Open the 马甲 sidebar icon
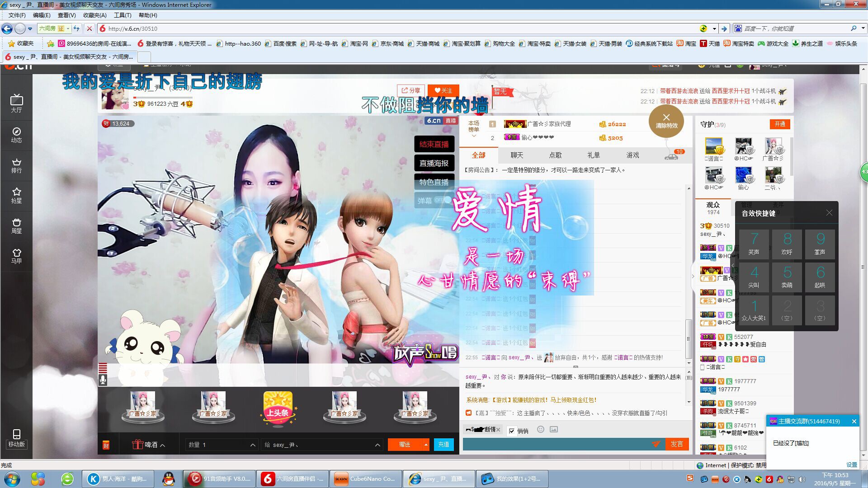This screenshot has width=868, height=488. coord(16,256)
